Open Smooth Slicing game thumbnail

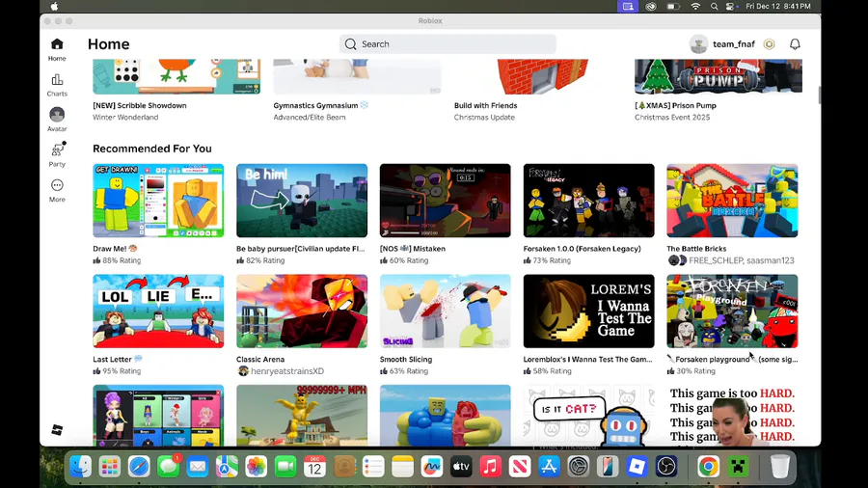pyautogui.click(x=445, y=311)
